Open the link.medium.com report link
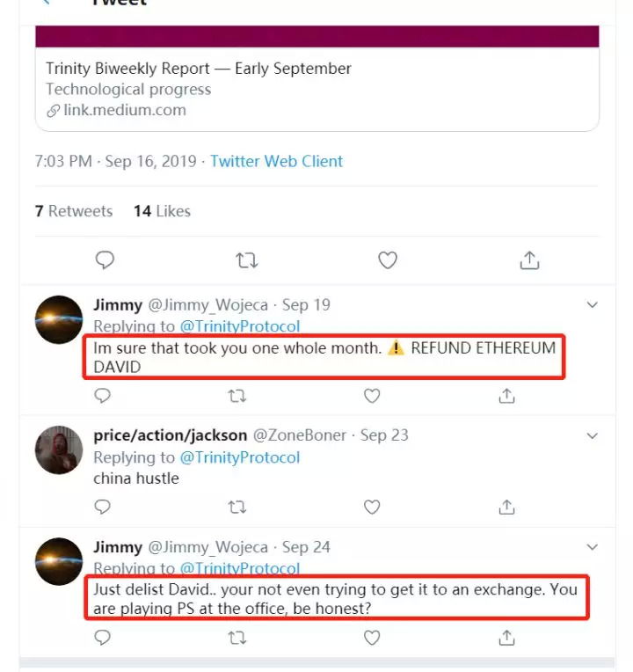The height and width of the screenshot is (672, 633). pyautogui.click(x=123, y=111)
